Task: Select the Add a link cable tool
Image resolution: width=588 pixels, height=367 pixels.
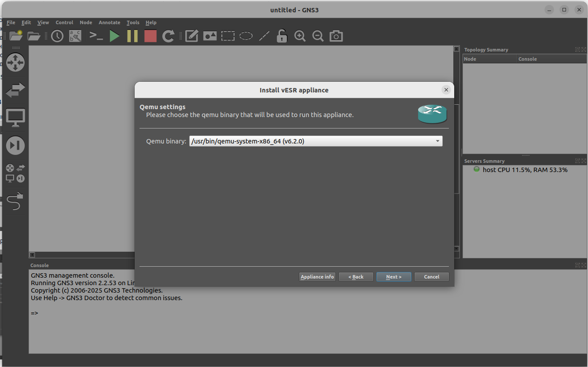Action: point(15,201)
